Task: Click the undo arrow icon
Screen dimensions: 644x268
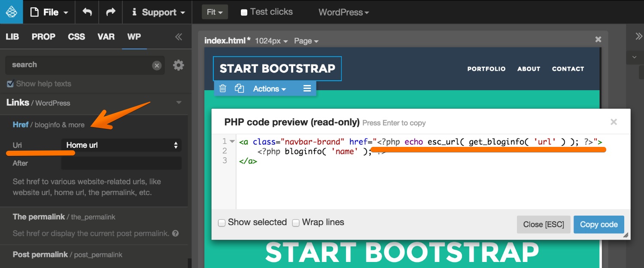Action: [x=87, y=12]
